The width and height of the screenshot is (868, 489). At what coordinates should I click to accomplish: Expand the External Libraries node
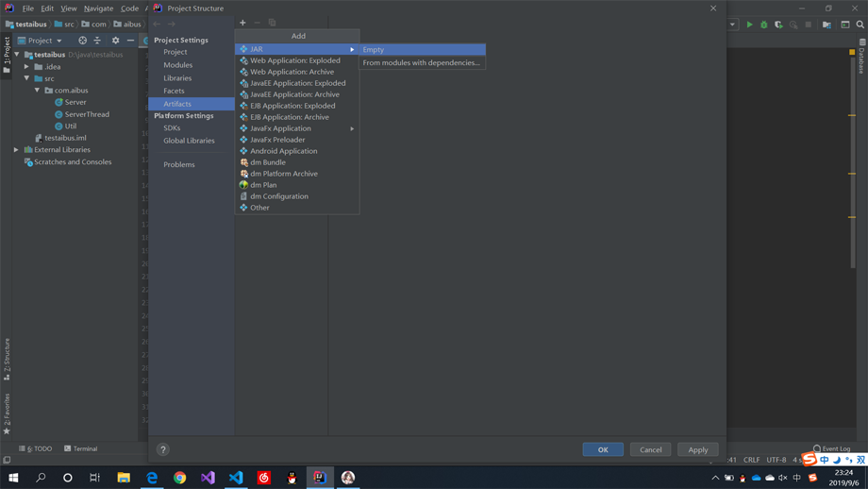[x=16, y=150]
